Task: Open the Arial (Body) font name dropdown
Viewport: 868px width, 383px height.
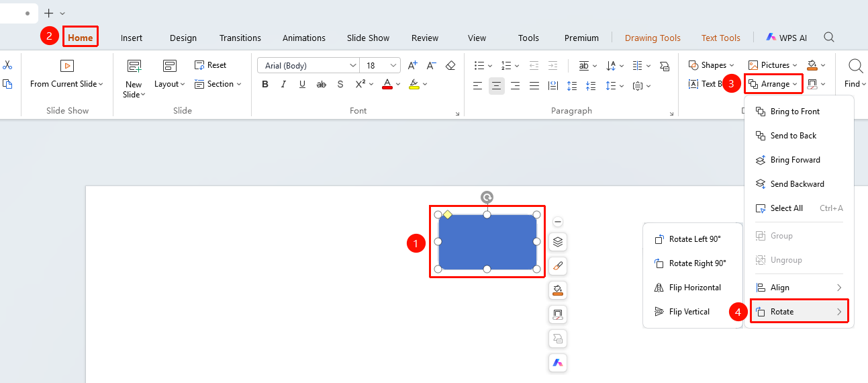Action: pyautogui.click(x=353, y=66)
